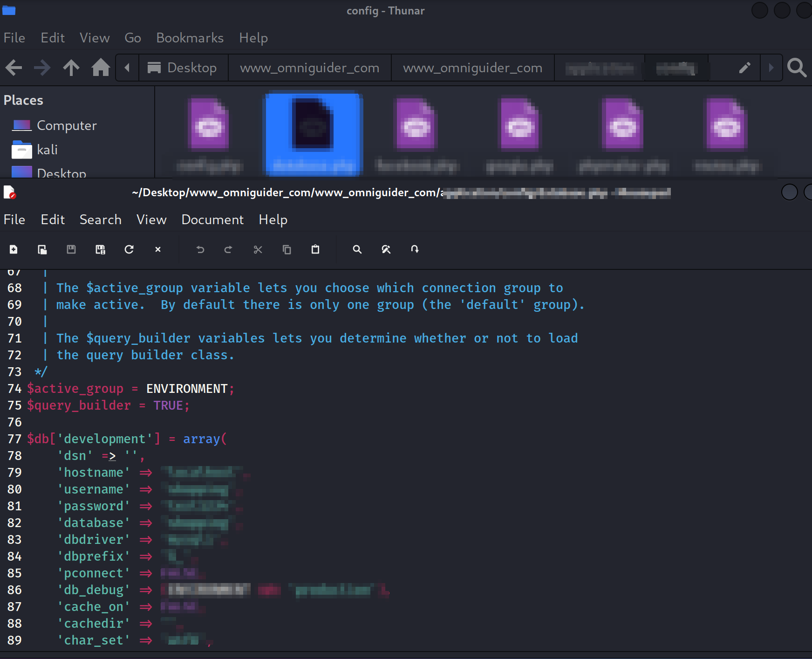Select last PHP file icon in Thunar
The height and width of the screenshot is (659, 812).
coord(727,124)
